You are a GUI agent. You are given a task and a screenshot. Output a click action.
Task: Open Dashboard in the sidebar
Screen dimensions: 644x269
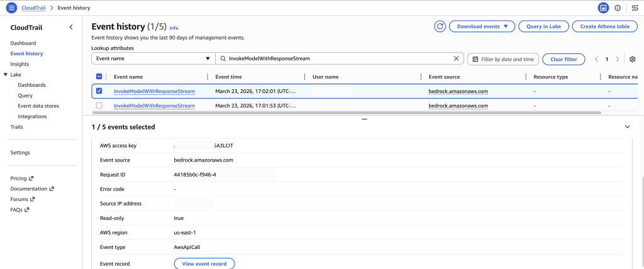[23, 43]
